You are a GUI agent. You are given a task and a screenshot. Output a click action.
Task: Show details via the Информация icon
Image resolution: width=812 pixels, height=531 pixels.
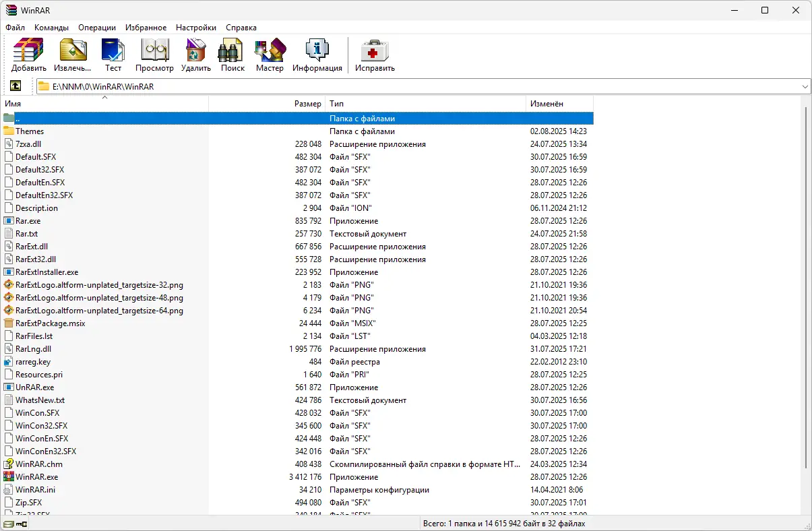317,54
